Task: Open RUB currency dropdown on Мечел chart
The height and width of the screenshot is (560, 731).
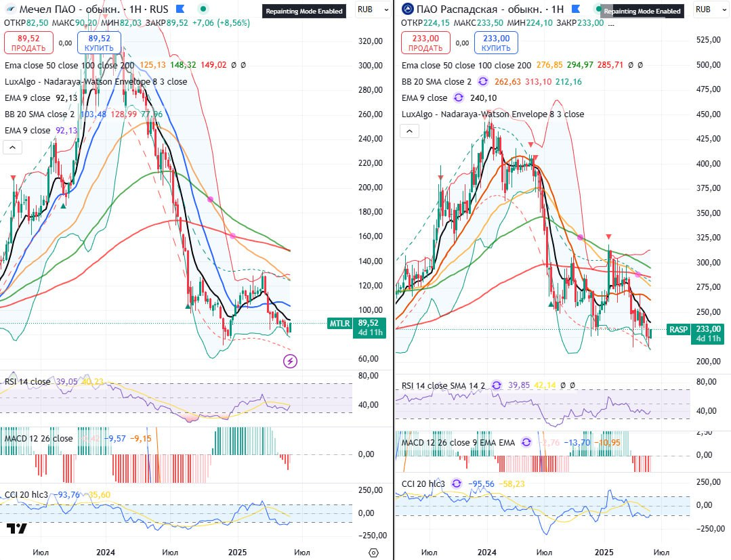Action: click(373, 9)
